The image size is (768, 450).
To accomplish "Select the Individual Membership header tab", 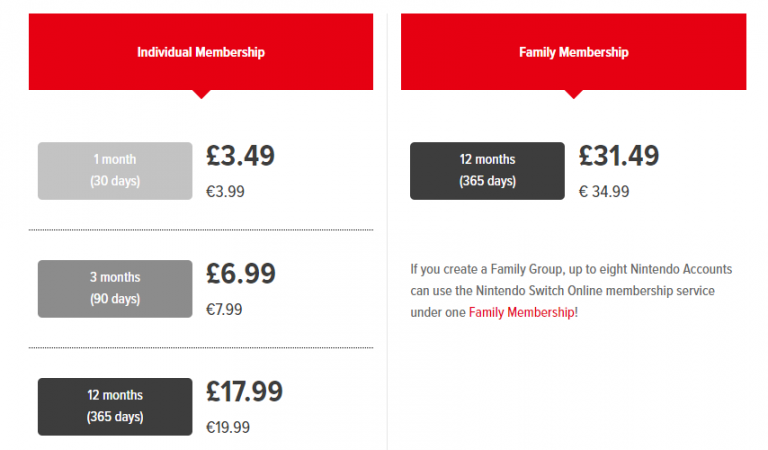I will point(201,51).
